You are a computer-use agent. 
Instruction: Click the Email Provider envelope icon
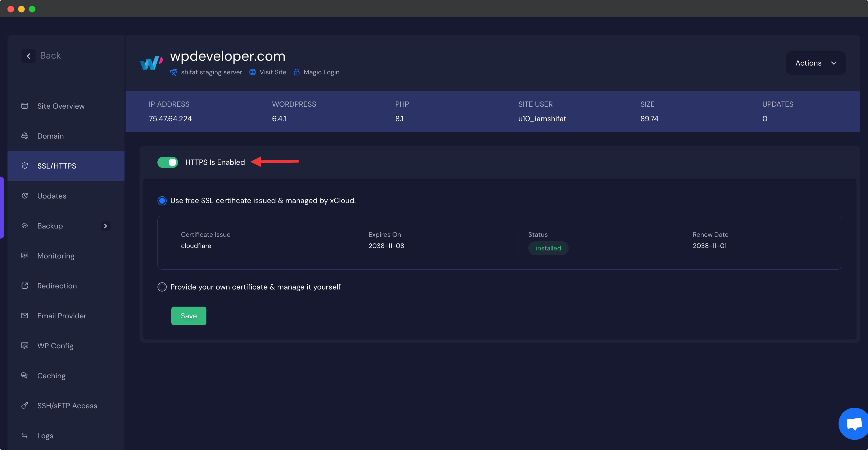[25, 316]
